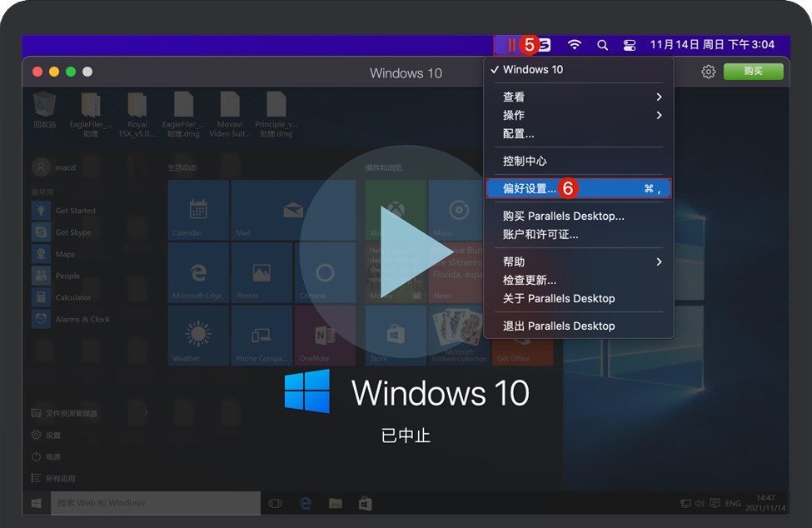This screenshot has height=528, width=812.
Task: Resume Windows 10 with play button
Action: [x=406, y=251]
